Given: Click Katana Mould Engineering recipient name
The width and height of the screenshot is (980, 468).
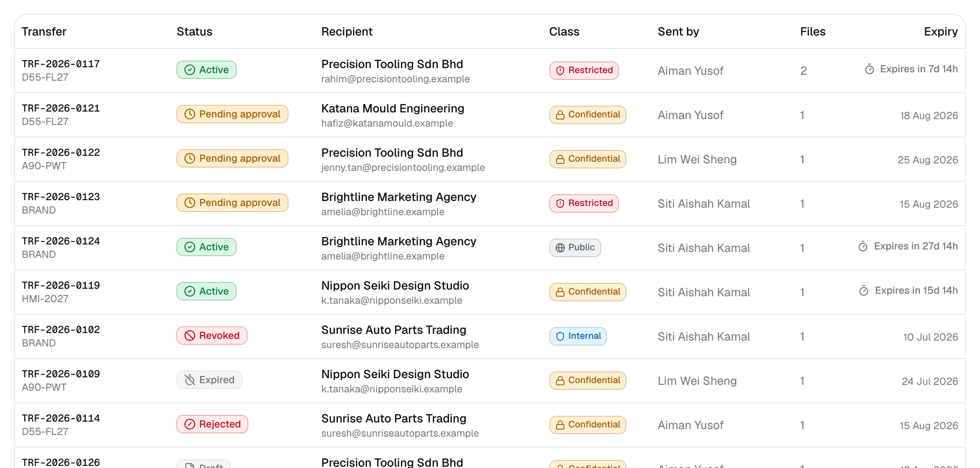Looking at the screenshot, I should [393, 109].
